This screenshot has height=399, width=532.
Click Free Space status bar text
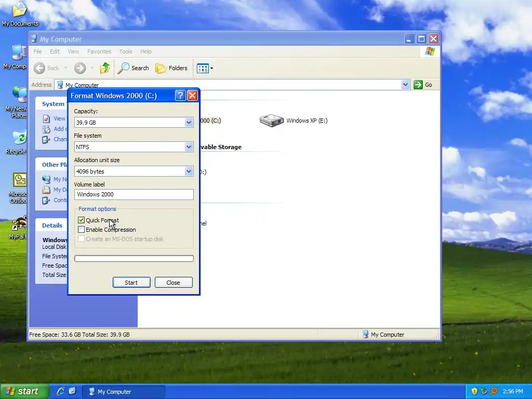[79, 335]
